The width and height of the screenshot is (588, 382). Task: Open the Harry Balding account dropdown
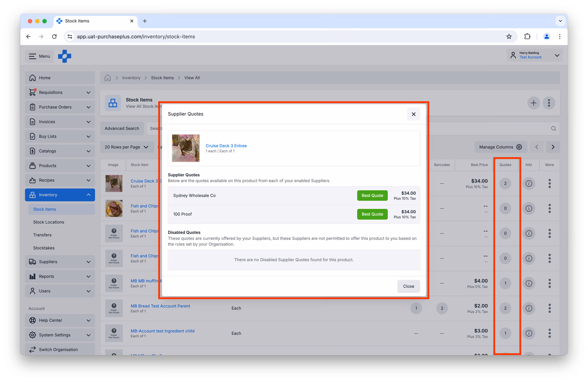535,55
